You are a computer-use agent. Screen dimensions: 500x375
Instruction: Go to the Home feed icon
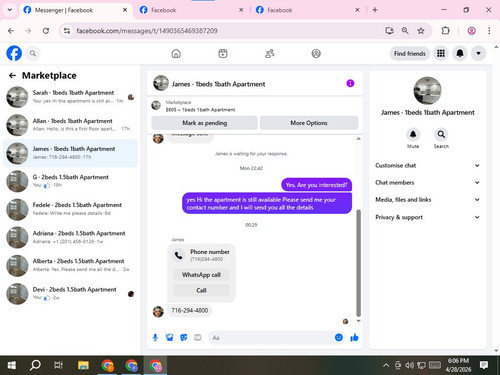176,53
